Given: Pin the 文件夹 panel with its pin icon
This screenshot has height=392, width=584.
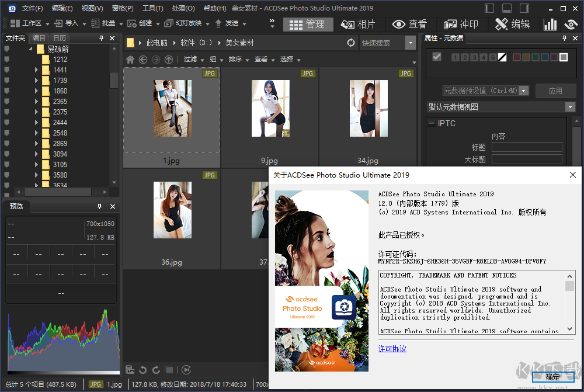Looking at the screenshot, I should 102,37.
